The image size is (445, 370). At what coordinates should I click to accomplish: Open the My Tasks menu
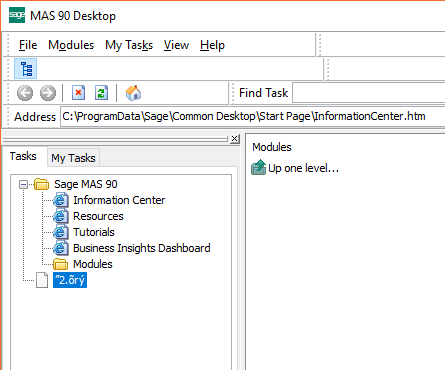[x=129, y=45]
